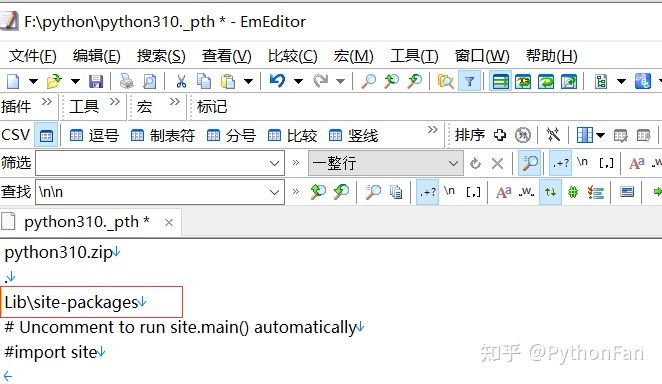Toggle the Filter funnel toolbar button
This screenshot has height=384, width=662.
pyautogui.click(x=469, y=81)
